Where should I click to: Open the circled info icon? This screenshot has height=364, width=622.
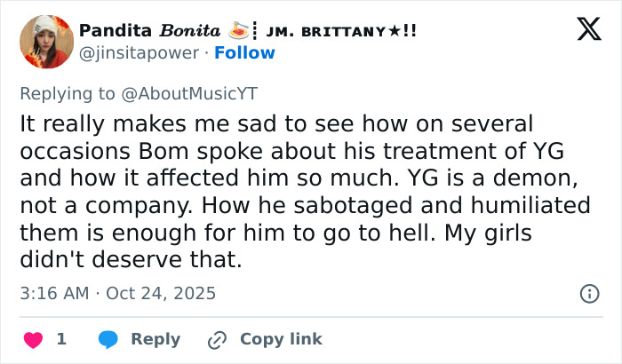(x=588, y=293)
